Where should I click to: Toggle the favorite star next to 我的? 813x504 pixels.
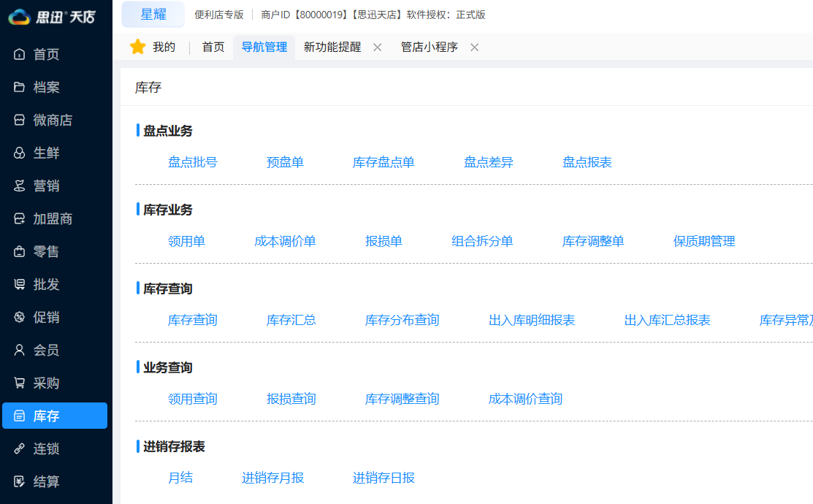click(x=138, y=46)
